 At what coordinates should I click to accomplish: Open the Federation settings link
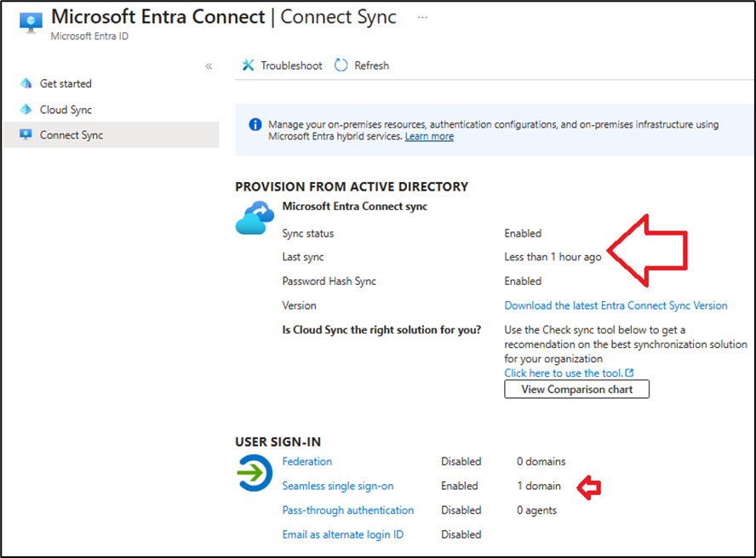pyautogui.click(x=307, y=461)
